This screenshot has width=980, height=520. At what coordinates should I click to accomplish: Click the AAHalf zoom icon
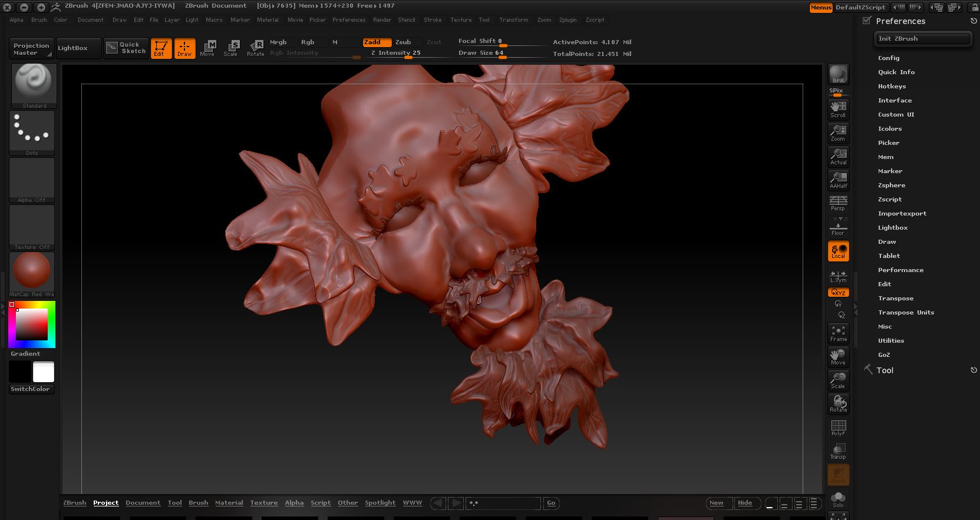click(x=838, y=180)
